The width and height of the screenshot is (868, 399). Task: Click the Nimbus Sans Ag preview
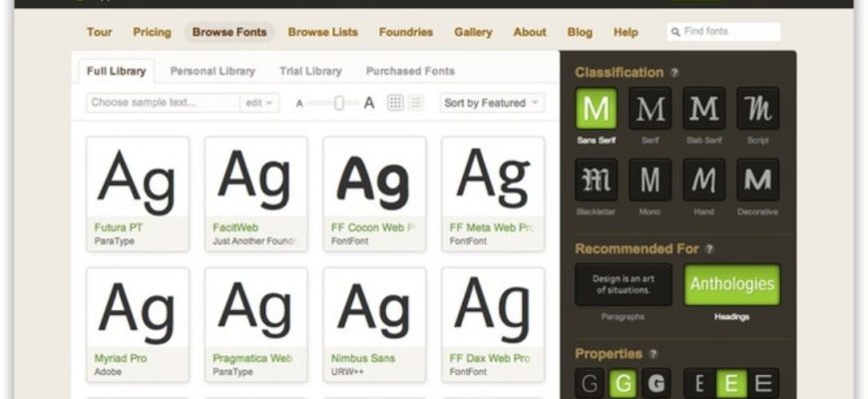pos(373,310)
